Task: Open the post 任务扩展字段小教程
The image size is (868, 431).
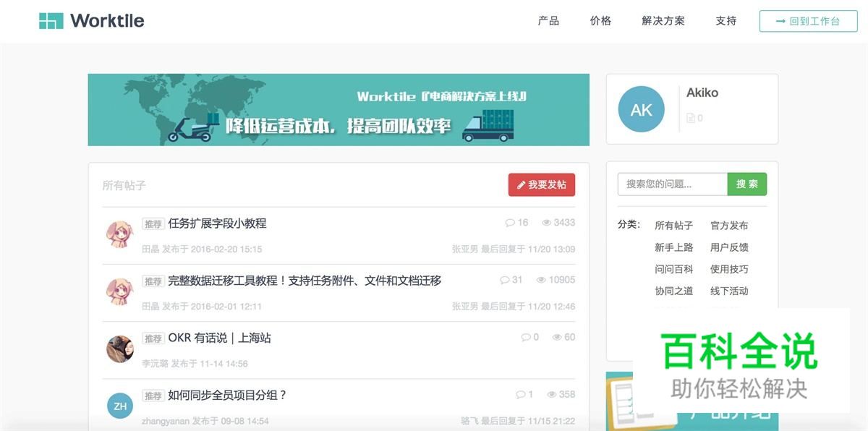Action: 216,223
